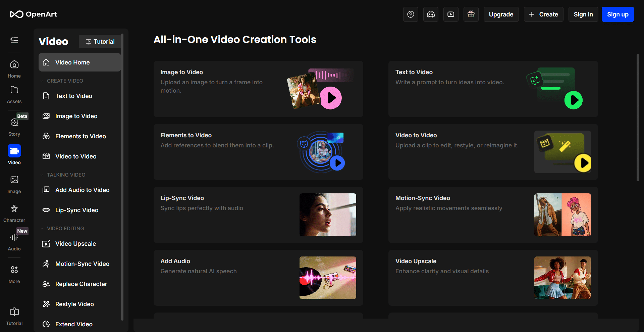Collapse the sidebar with the menu icon
Image resolution: width=644 pixels, height=332 pixels.
pyautogui.click(x=14, y=40)
